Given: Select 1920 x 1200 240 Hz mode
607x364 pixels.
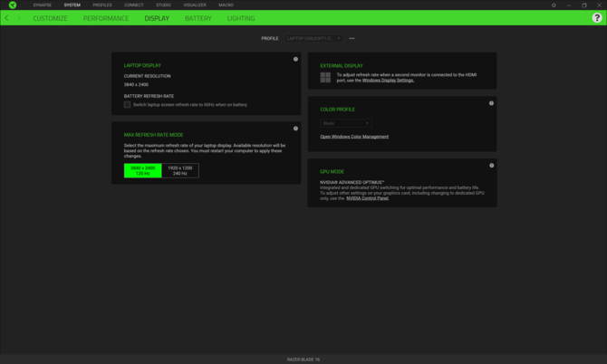Looking at the screenshot, I should pos(180,170).
